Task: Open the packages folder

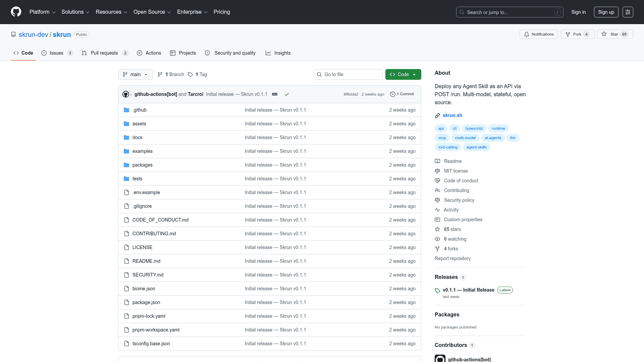Action: 142,165
